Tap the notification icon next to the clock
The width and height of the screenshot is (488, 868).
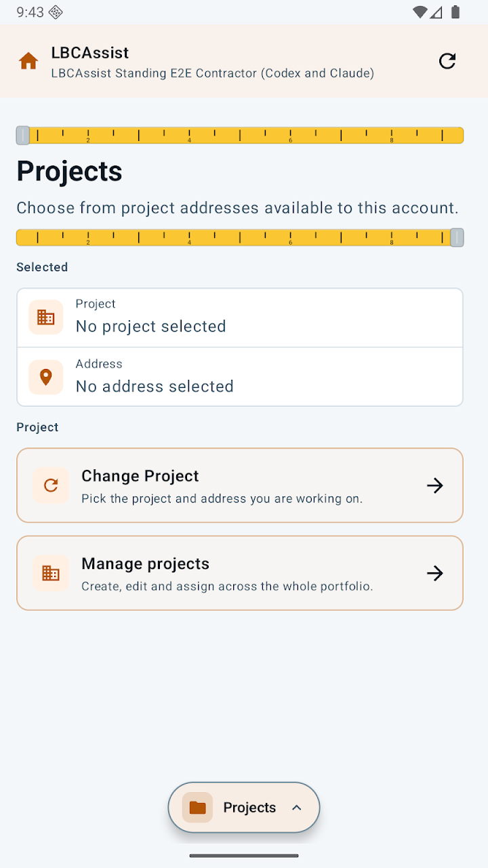[56, 12]
